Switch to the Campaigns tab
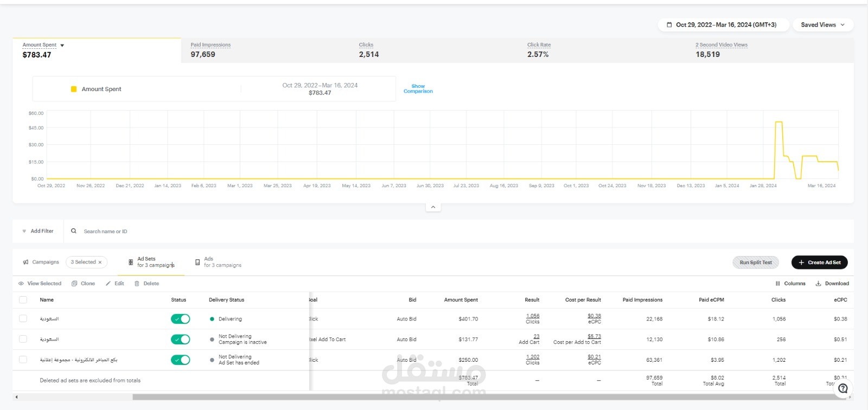Screen dimensions: 868x410 (x=41, y=262)
